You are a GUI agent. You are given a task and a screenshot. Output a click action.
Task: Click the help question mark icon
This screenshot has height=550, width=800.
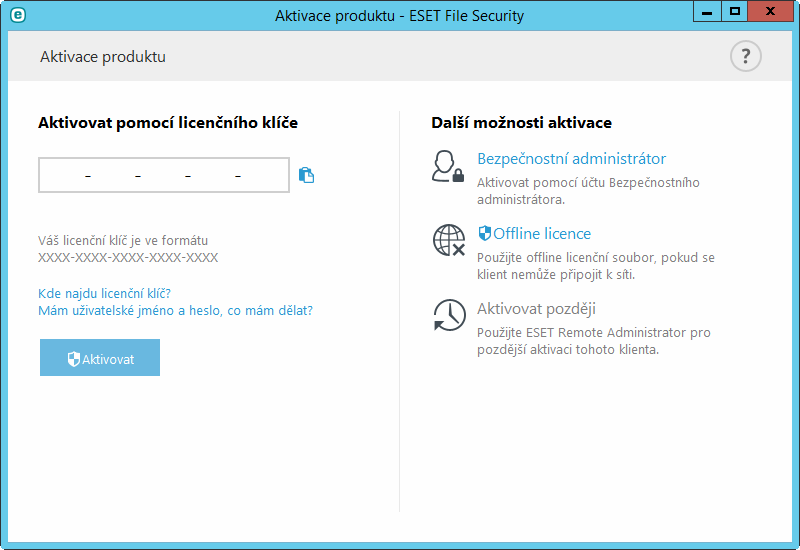(x=745, y=56)
